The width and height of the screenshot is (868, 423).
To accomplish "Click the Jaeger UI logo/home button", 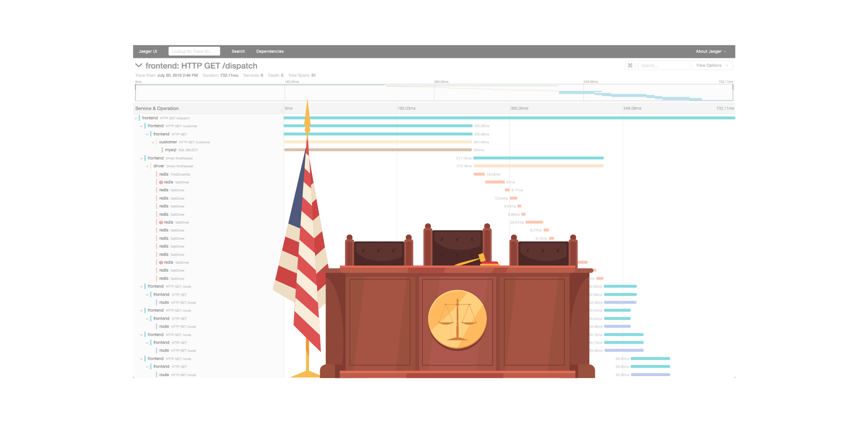I will pos(147,51).
